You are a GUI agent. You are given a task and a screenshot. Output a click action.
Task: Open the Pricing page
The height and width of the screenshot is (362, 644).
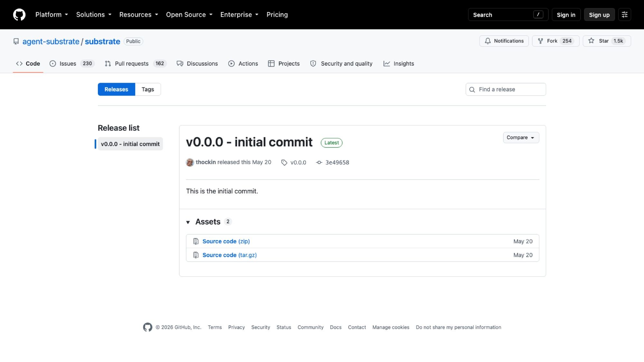(277, 14)
